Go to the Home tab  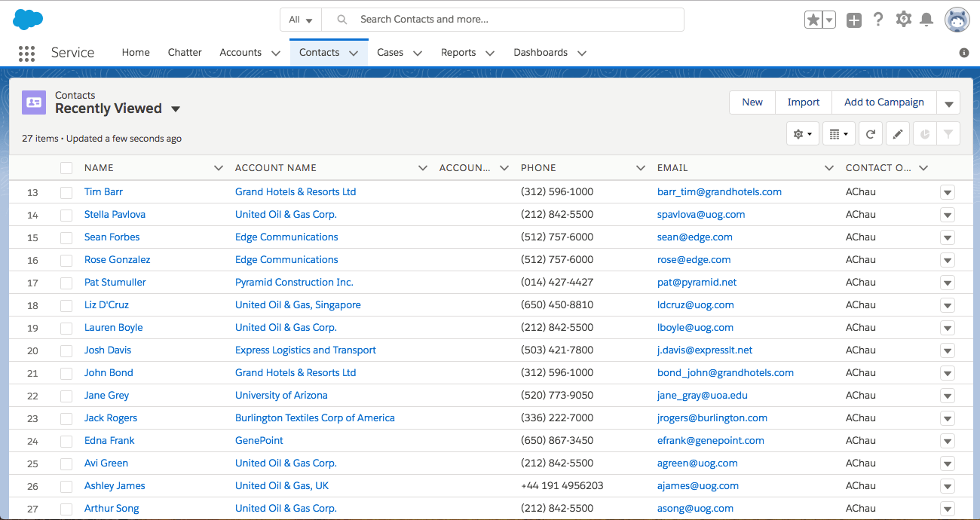pyautogui.click(x=136, y=53)
